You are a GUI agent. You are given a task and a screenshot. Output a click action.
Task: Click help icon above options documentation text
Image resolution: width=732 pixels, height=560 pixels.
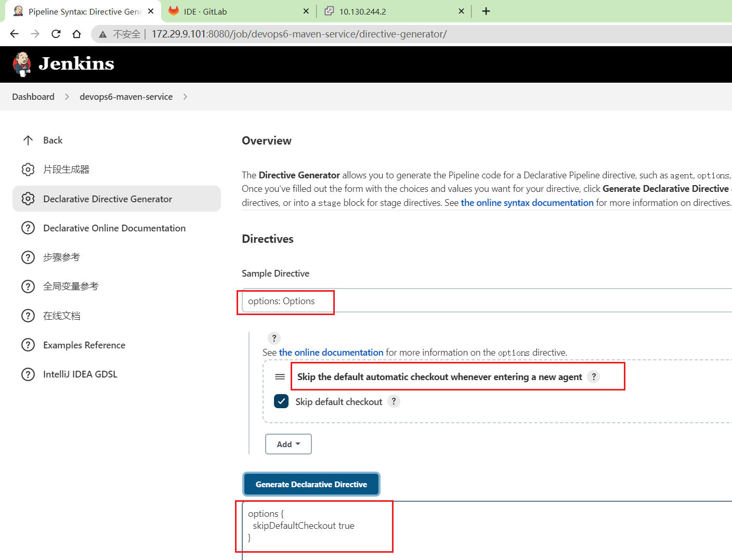coord(274,338)
